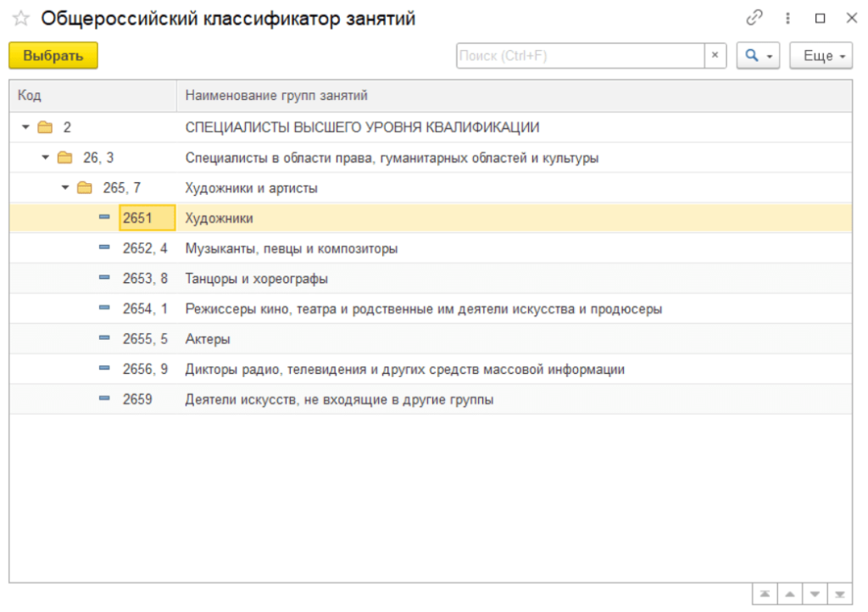Select row 2652, 4 Музыканты, певцы и композиторы
This screenshot has width=868, height=612.
pyautogui.click(x=431, y=248)
